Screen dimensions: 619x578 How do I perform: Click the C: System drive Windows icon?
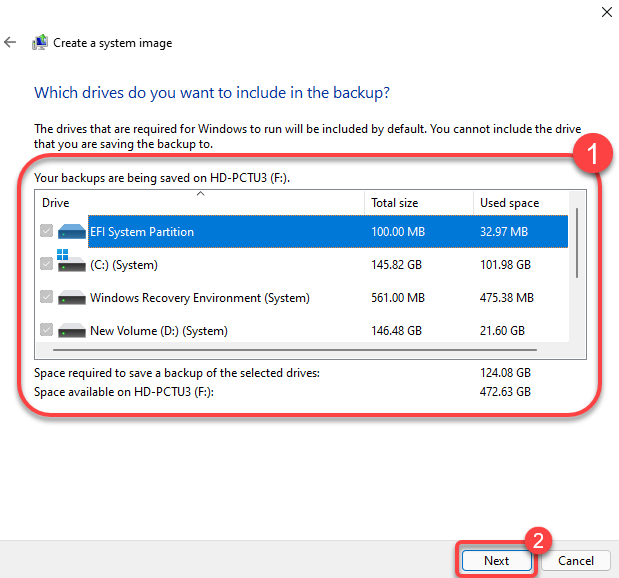(x=71, y=261)
